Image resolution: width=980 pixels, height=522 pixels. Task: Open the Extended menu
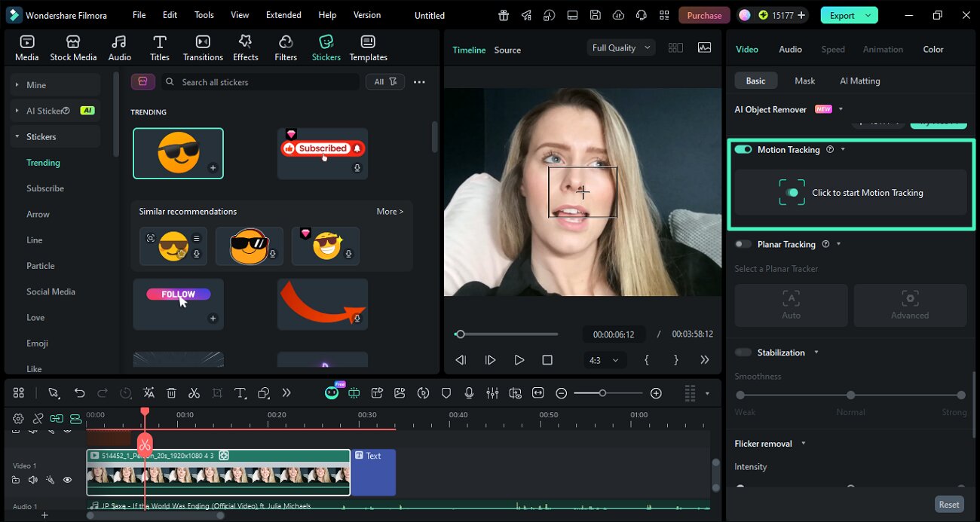click(283, 15)
